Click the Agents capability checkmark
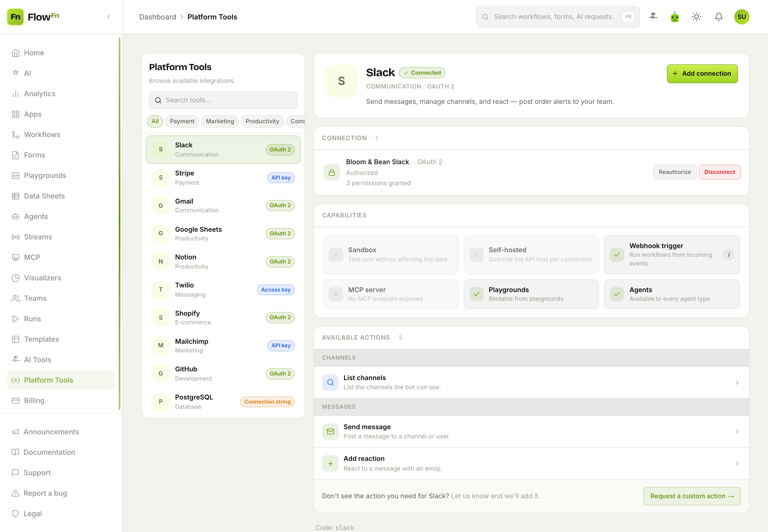The height and width of the screenshot is (532, 768). point(617,294)
